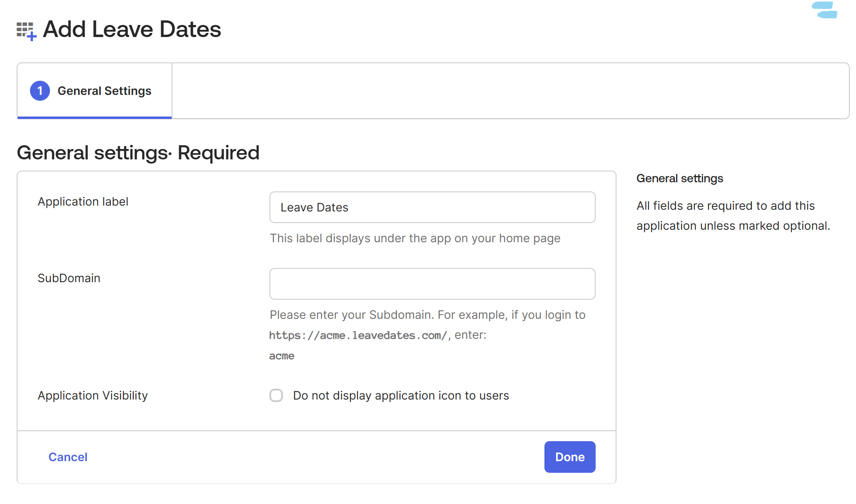The image size is (856, 504).
Task: Click the step number 1 badge
Action: point(40,91)
